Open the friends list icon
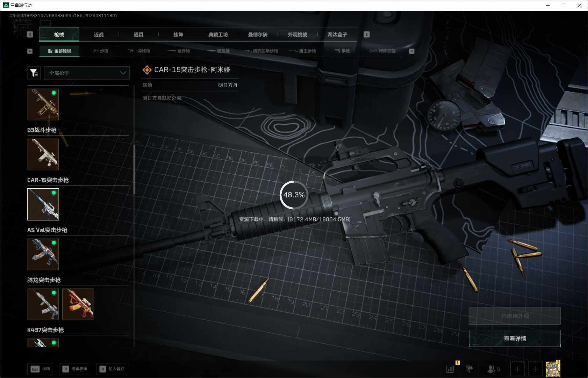The image size is (588, 378). [493, 369]
